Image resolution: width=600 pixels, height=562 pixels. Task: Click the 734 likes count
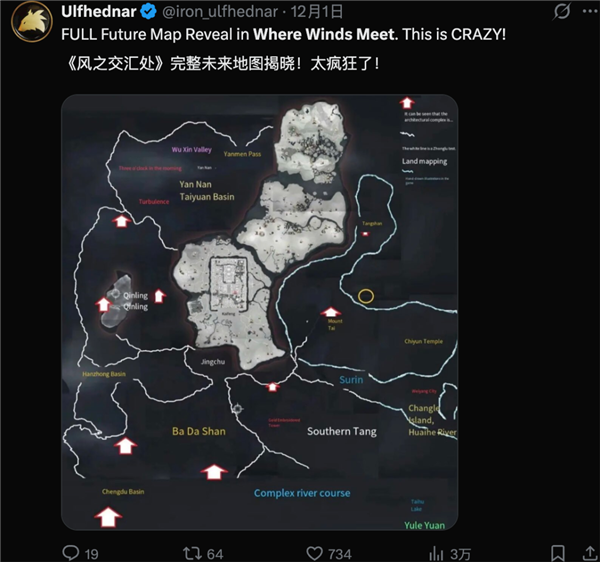(340, 553)
